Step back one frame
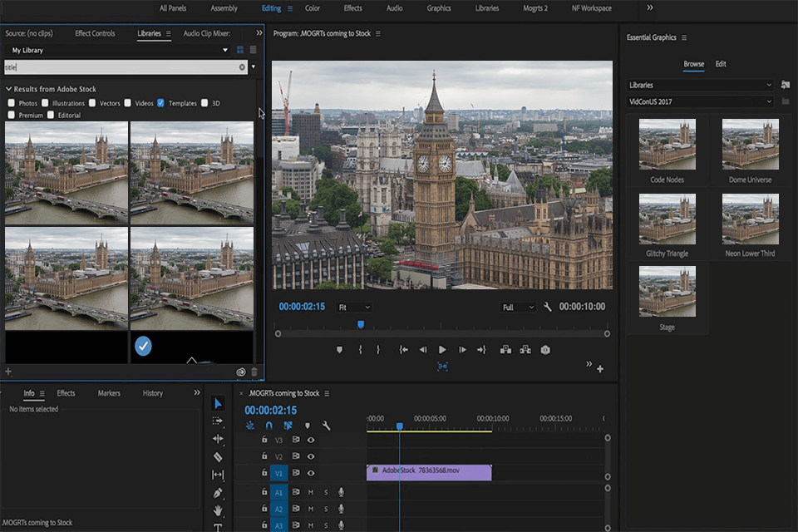Viewport: 798px width, 532px height. point(423,350)
